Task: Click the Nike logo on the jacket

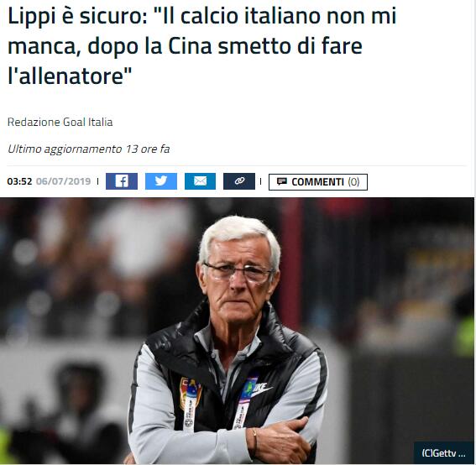Action: click(x=262, y=389)
